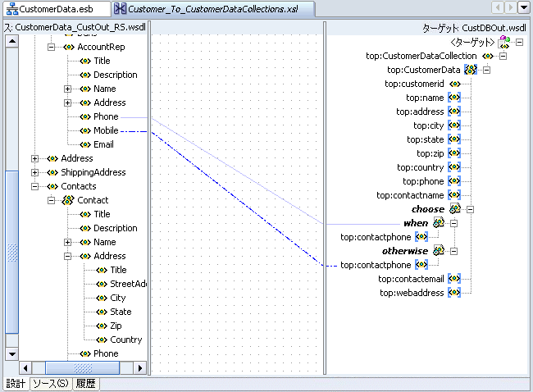Select the Title node under Contact Address
Screen dimensions: 533x392
coord(118,270)
